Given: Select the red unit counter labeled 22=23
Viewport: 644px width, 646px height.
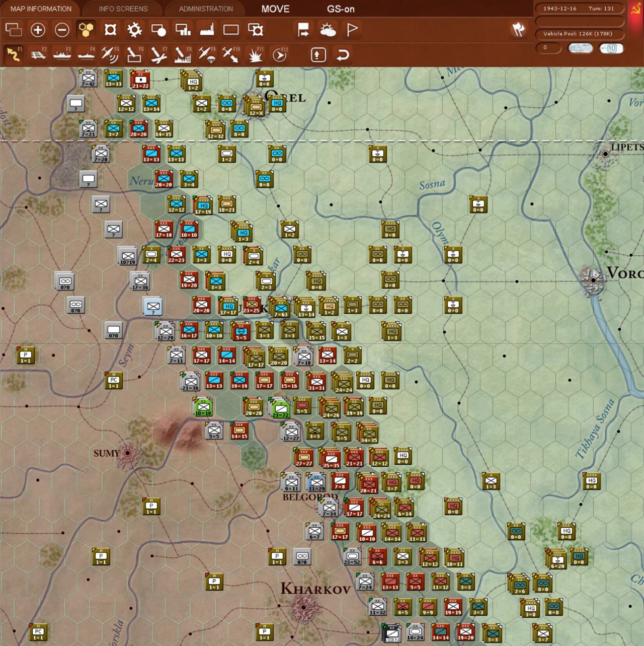Looking at the screenshot, I should click(176, 255).
